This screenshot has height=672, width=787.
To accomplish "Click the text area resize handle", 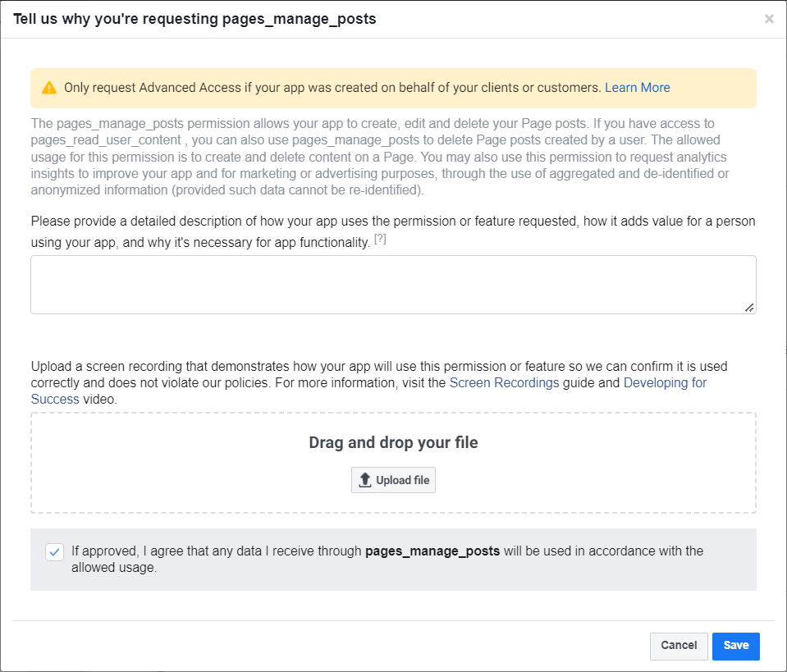I will click(749, 307).
